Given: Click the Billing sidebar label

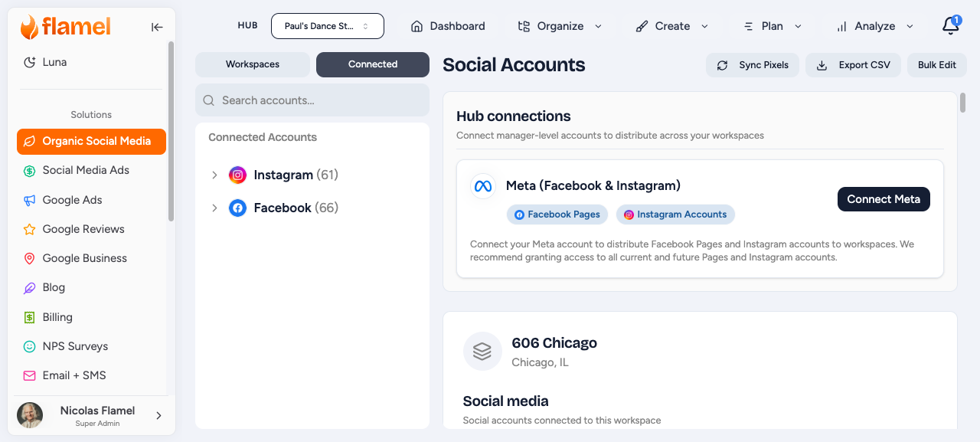Looking at the screenshot, I should coord(57,317).
